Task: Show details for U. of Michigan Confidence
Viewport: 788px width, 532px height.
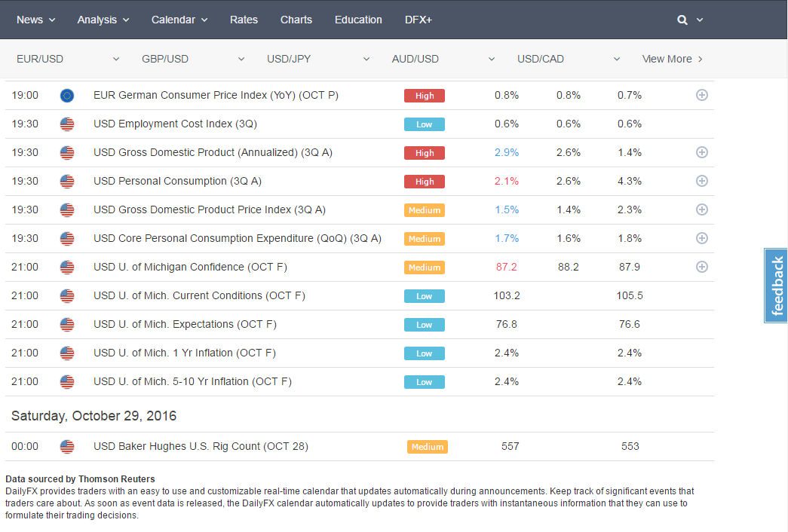Action: pyautogui.click(x=701, y=268)
